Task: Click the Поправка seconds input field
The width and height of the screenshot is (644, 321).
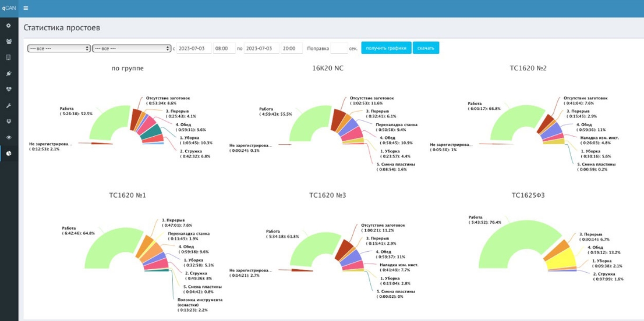Action: pyautogui.click(x=339, y=48)
